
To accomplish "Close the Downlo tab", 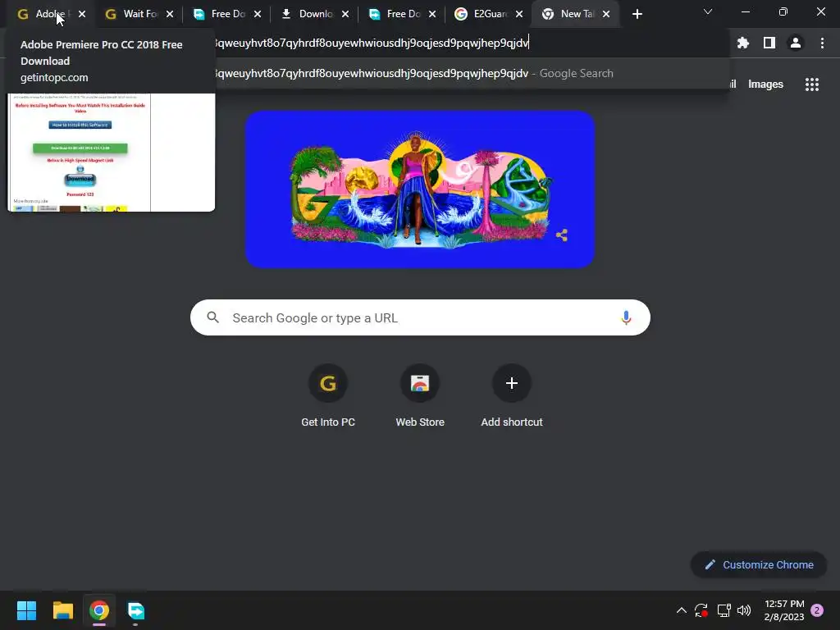I will click(x=345, y=14).
